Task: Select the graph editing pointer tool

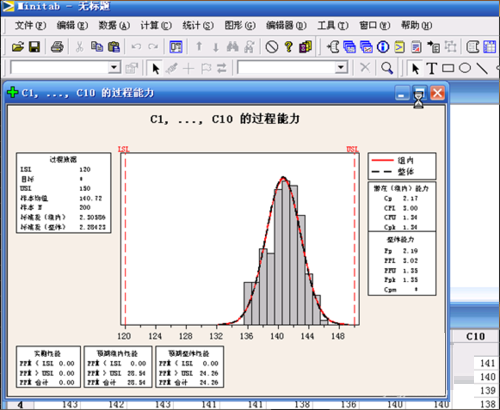Action: [156, 68]
